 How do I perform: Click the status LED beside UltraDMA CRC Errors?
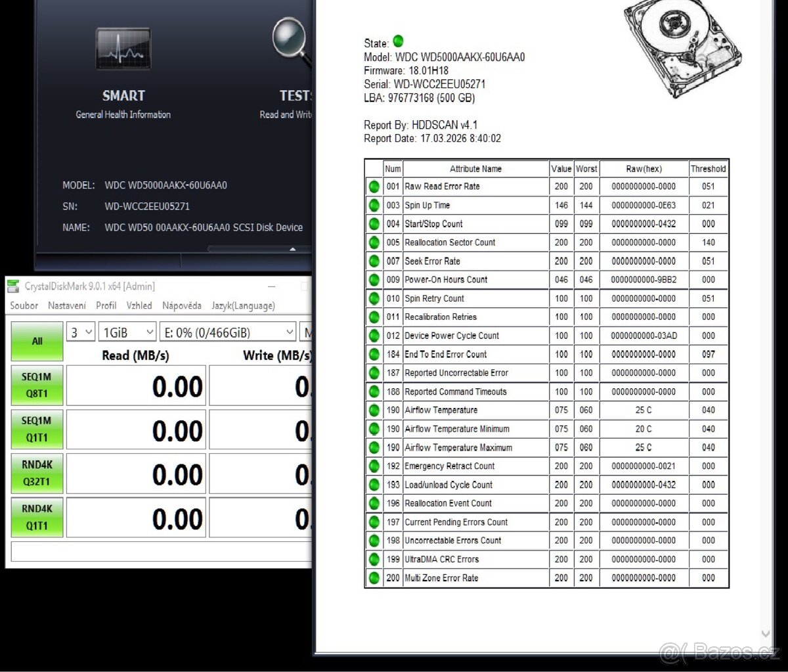click(x=374, y=559)
